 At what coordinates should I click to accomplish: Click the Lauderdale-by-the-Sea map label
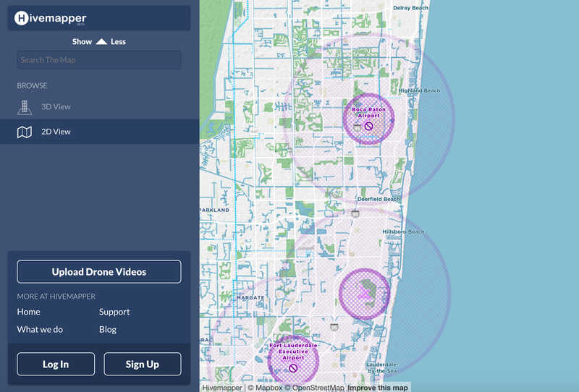382,367
